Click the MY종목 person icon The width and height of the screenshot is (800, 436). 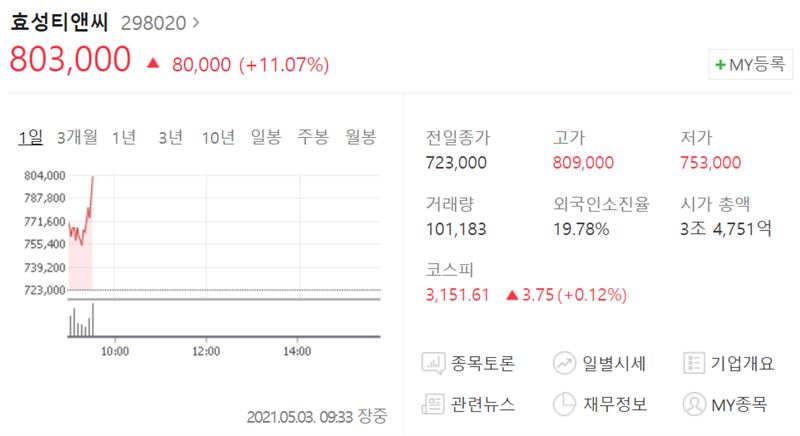click(x=695, y=404)
